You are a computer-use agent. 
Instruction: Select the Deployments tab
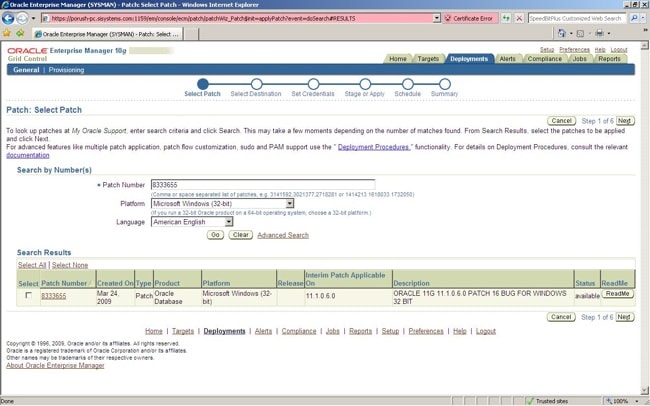click(469, 58)
